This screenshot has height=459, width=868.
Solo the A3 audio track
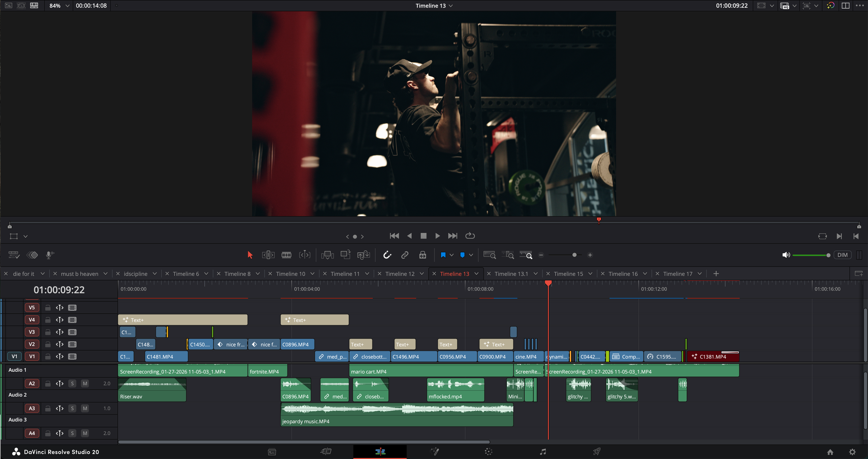tap(72, 408)
